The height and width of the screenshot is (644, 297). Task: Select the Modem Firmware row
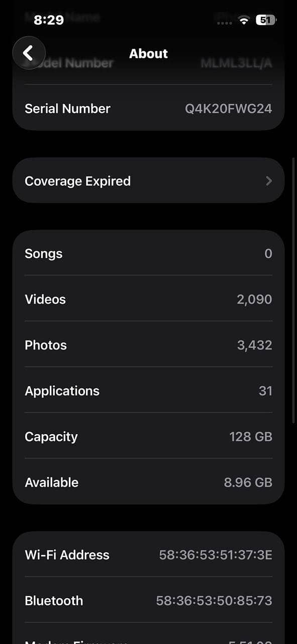pyautogui.click(x=148, y=635)
